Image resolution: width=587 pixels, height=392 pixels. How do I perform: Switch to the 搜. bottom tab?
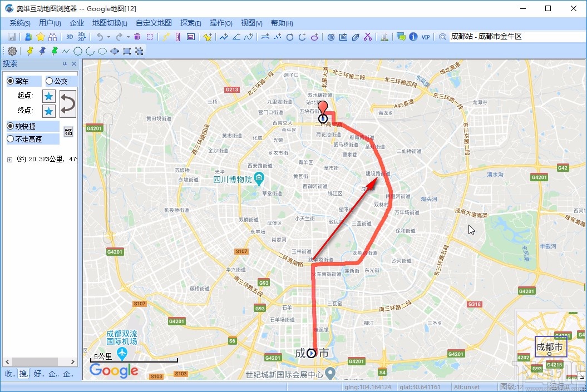point(24,374)
